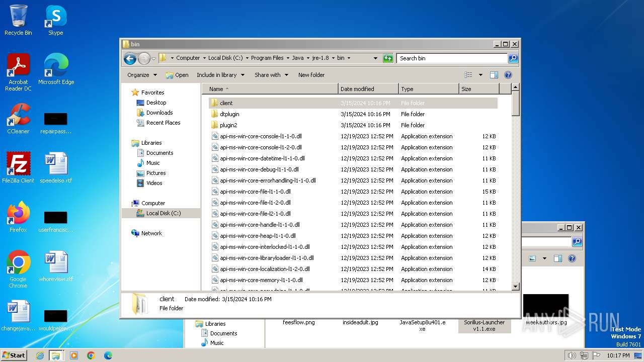644x362 pixels.
Task: Open Acrobat Reader DC shortcut
Action: coord(18,72)
